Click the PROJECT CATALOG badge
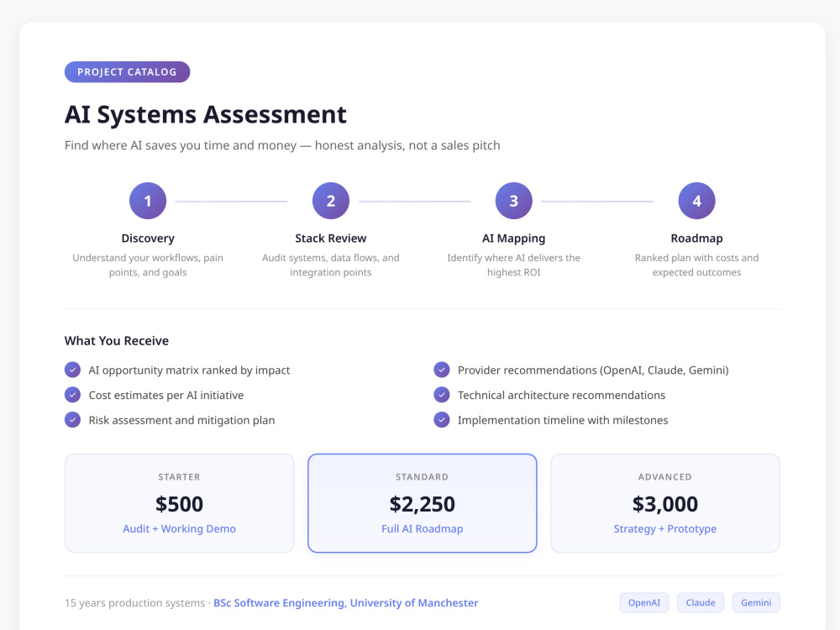Viewport: 840px width, 630px height. (x=127, y=71)
